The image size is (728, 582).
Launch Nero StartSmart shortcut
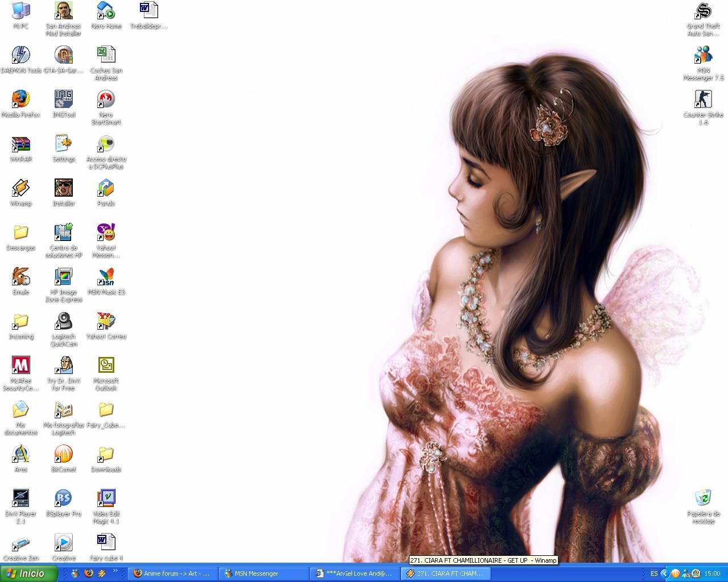click(x=106, y=107)
